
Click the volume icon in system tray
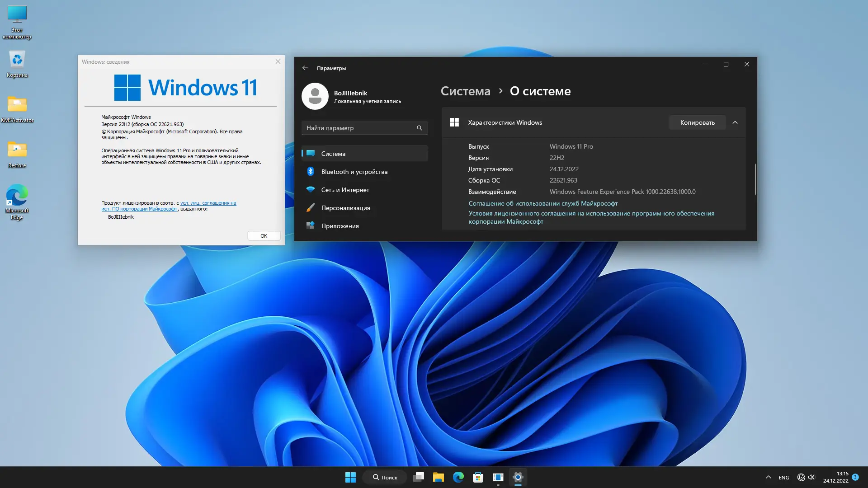pyautogui.click(x=811, y=477)
